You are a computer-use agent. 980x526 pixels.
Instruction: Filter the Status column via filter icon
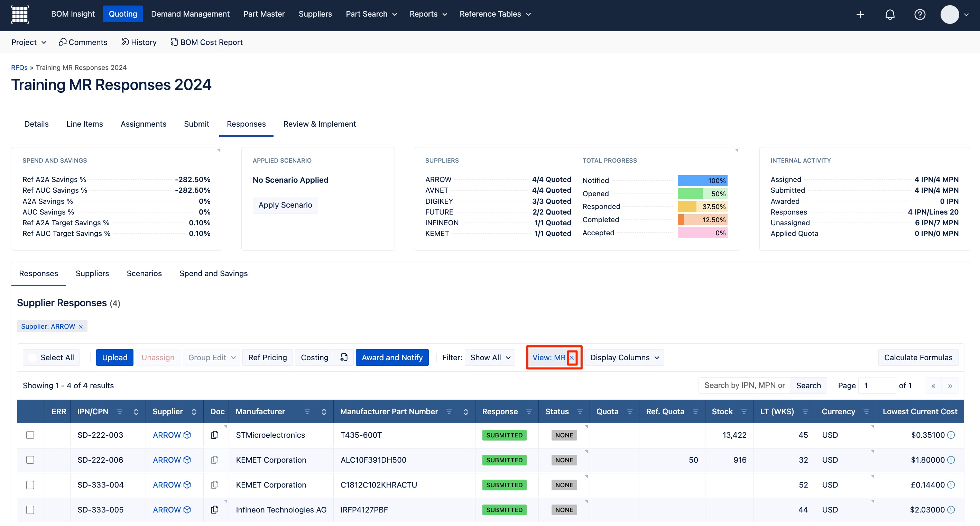(580, 411)
